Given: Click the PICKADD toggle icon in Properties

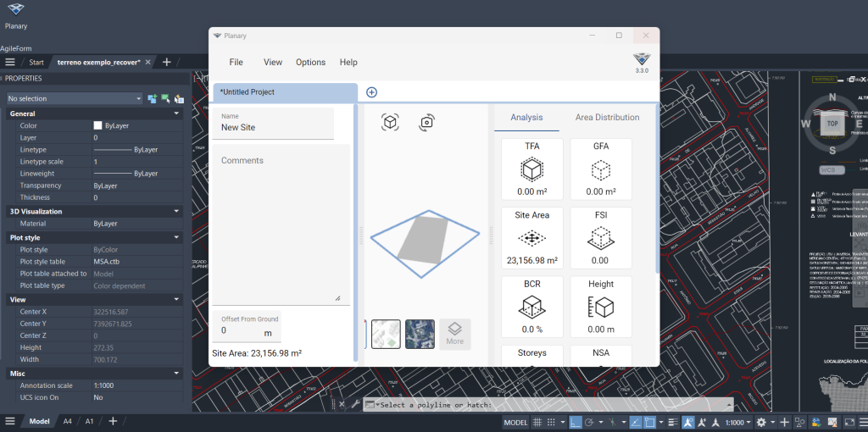Looking at the screenshot, I should (153, 98).
